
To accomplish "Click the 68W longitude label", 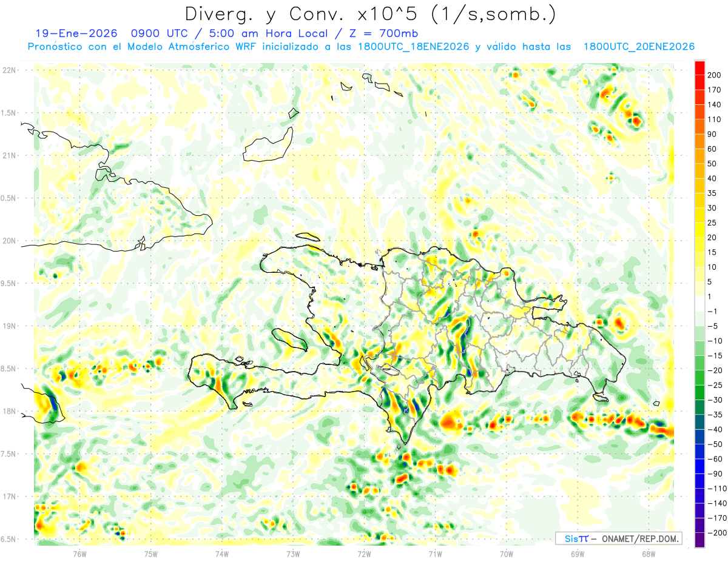I will [649, 553].
